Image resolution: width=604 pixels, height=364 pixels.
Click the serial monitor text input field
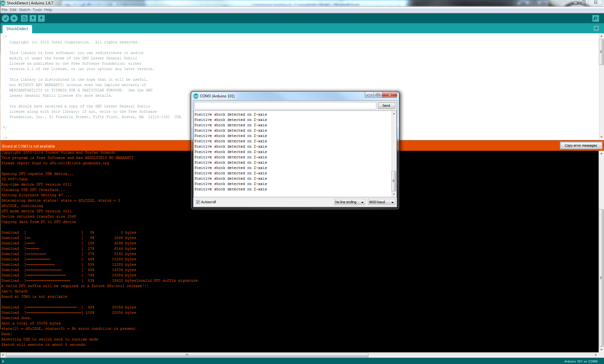pos(285,106)
